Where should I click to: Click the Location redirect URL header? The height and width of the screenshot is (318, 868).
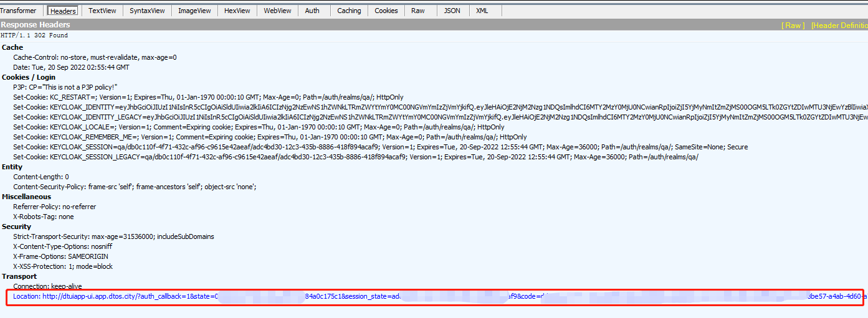click(440, 297)
